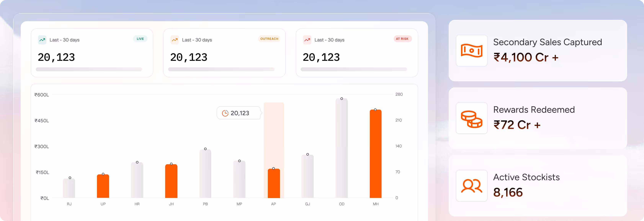This screenshot has width=644, height=221.
Task: Click the progress bar in the AT RISK card
Action: 354,69
